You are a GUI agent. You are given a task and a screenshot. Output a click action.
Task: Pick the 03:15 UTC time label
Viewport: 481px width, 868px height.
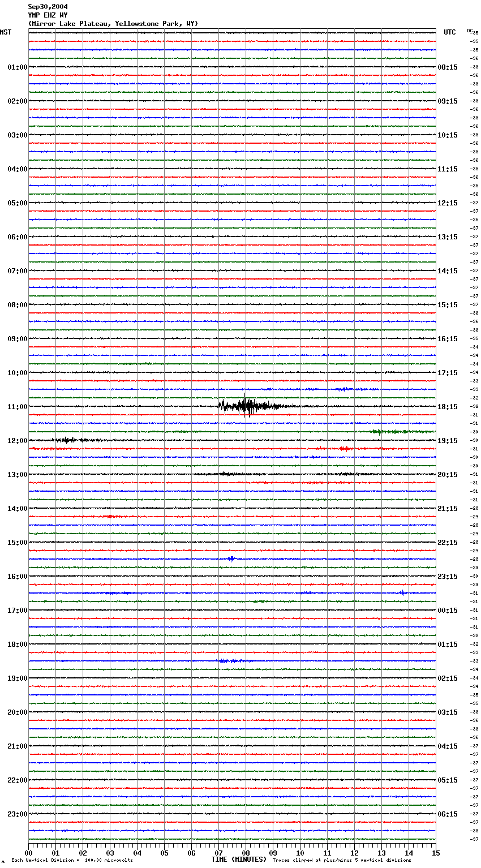click(x=448, y=712)
